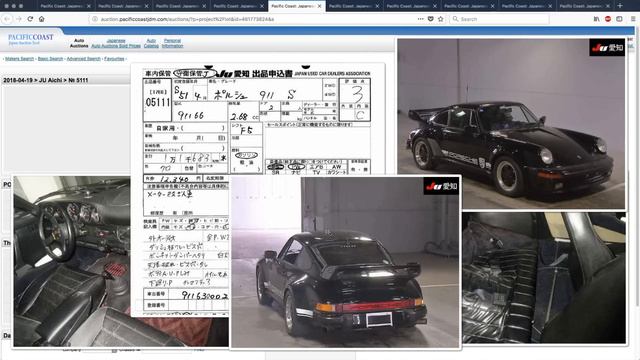Open the Firefox hamburger menu
Image resolution: width=640 pixels, height=360 pixels.
(633, 19)
